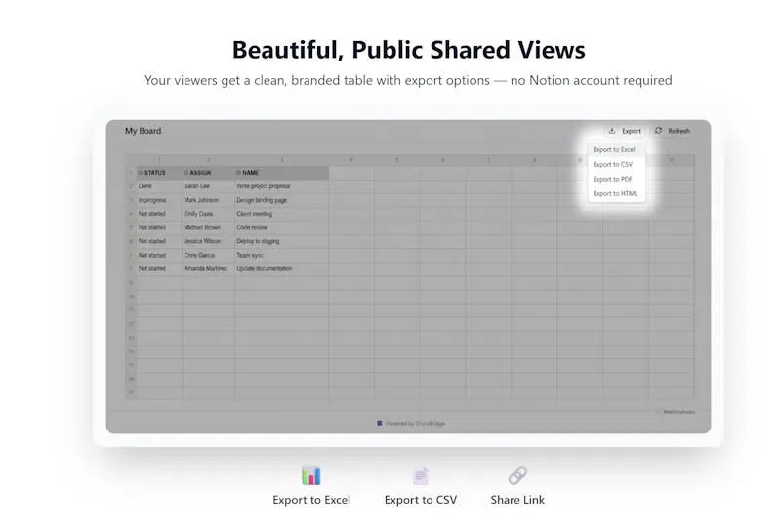This screenshot has height=532, width=781.
Task: Select the Deploy to staging cell
Action: point(281,241)
